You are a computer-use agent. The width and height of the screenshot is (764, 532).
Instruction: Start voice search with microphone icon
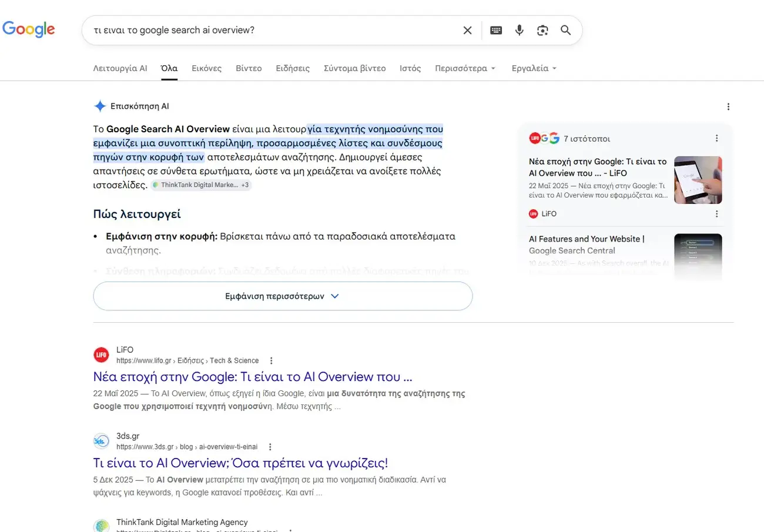tap(519, 31)
